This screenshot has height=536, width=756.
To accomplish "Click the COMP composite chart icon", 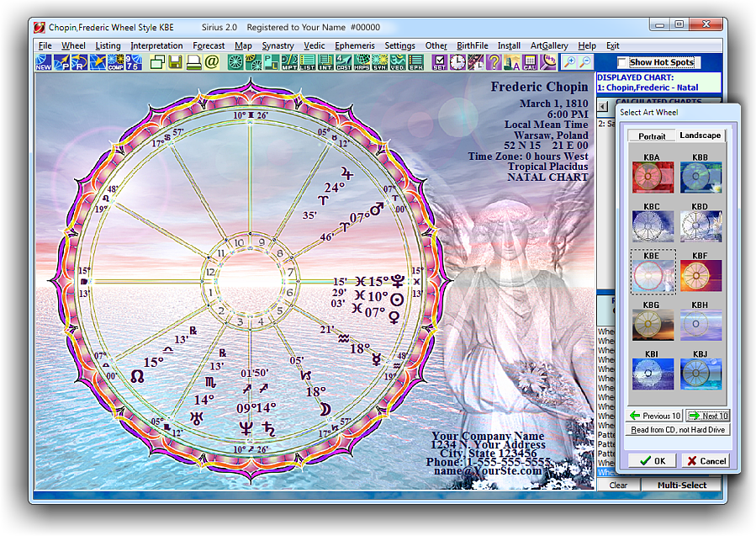I will (x=116, y=62).
